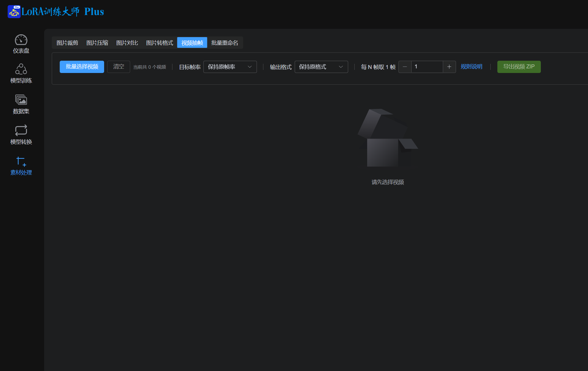588x371 pixels.
Task: Click the 清空 clear button
Action: point(119,67)
